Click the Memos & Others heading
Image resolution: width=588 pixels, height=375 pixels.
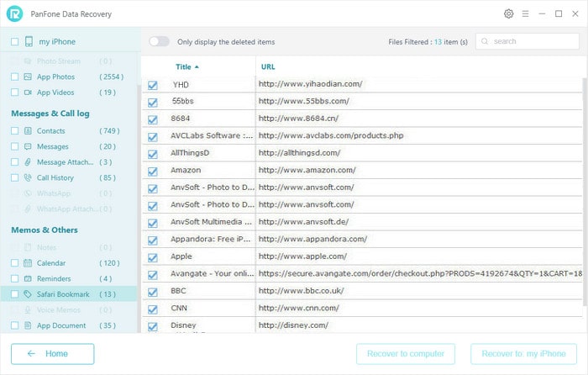(45, 230)
